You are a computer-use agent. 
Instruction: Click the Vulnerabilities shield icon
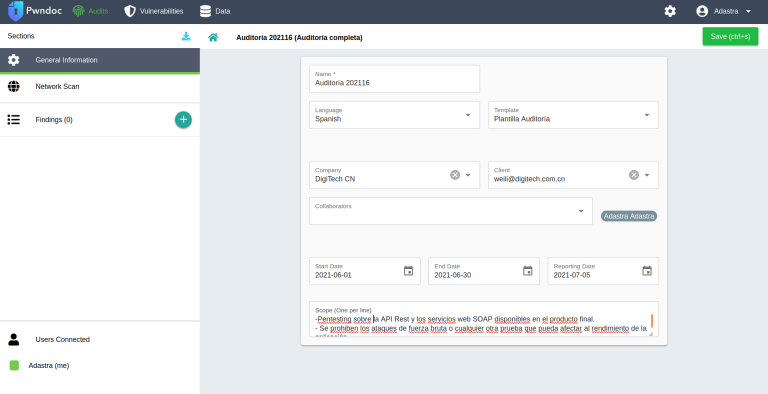click(130, 11)
